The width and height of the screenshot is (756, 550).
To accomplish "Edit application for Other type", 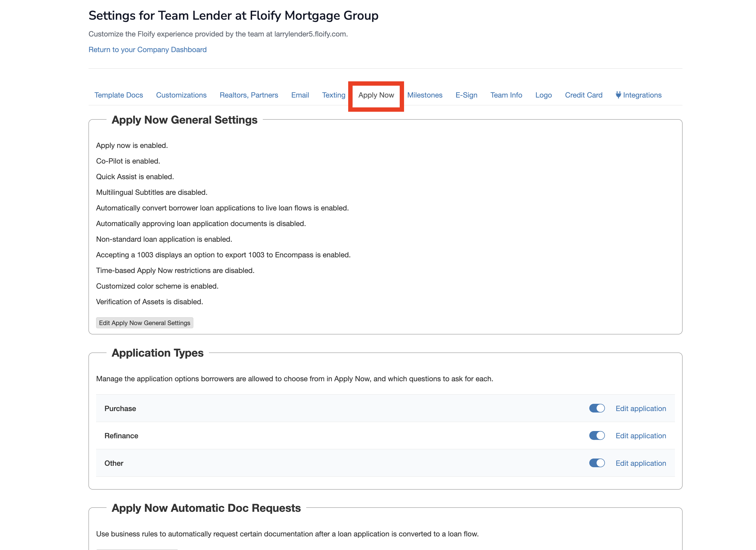I will (640, 463).
